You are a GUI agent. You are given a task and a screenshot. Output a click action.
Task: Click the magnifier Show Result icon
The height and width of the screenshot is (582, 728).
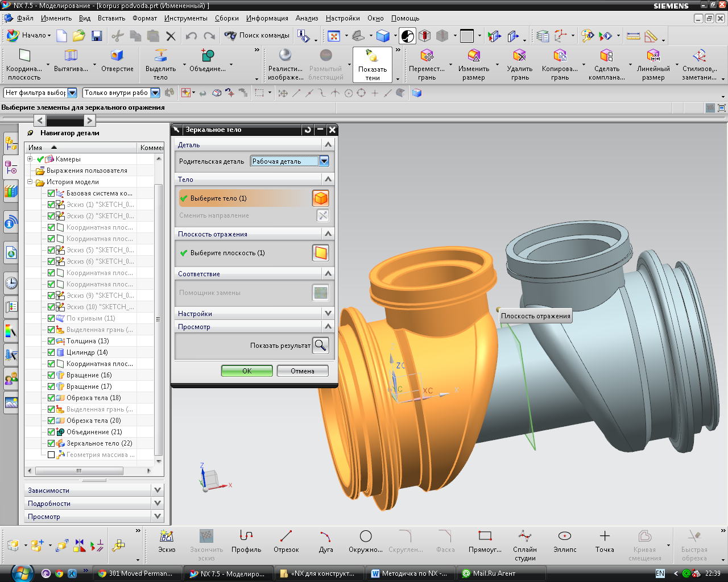coord(321,346)
